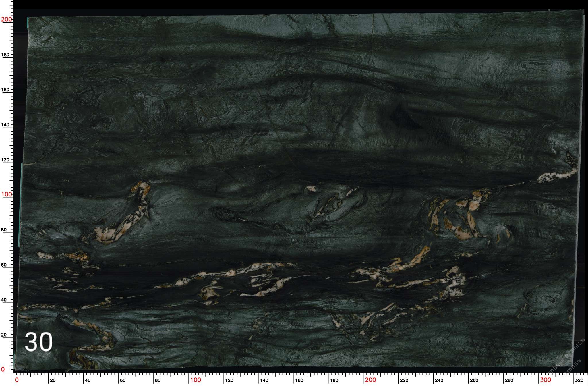Select the red "0" on the horizontal ruler
Screen dimensions: 588x386
coord(17,380)
